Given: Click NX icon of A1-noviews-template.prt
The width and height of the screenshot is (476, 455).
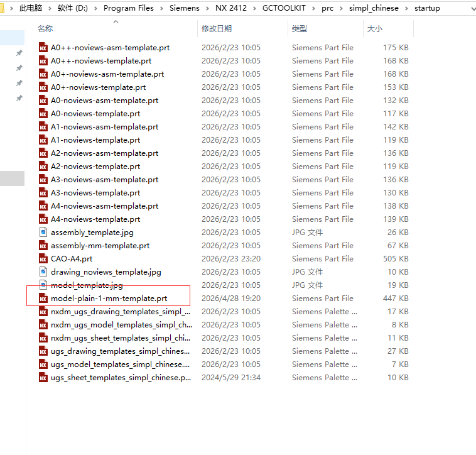Looking at the screenshot, I should point(43,140).
